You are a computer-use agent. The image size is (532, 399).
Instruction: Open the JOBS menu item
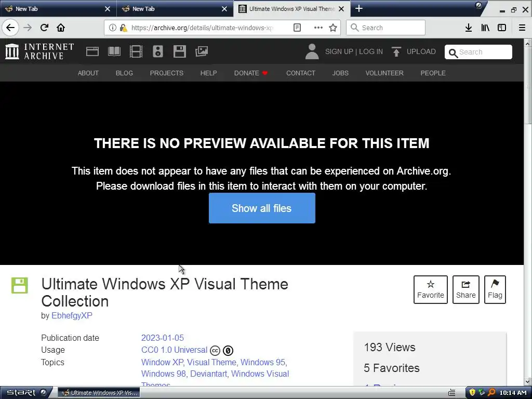point(340,73)
